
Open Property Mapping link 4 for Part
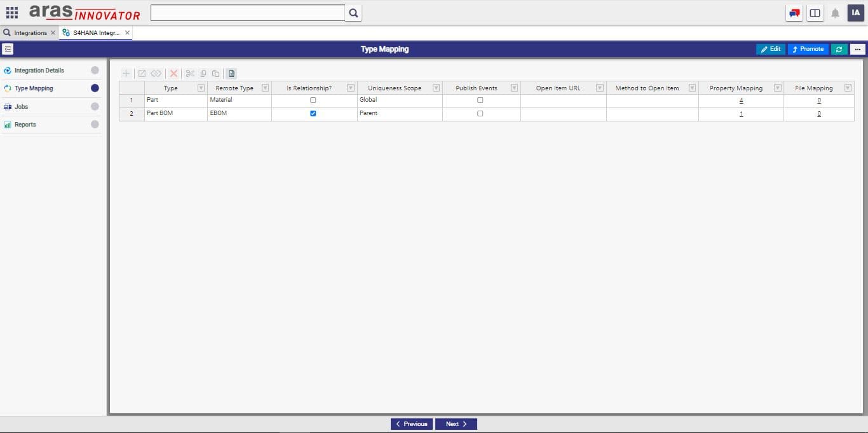741,100
